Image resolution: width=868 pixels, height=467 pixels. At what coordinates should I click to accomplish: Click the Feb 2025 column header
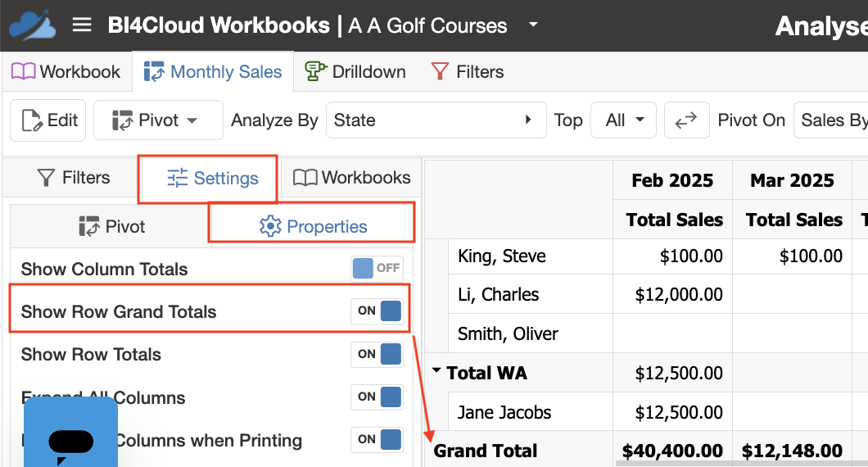(x=672, y=180)
